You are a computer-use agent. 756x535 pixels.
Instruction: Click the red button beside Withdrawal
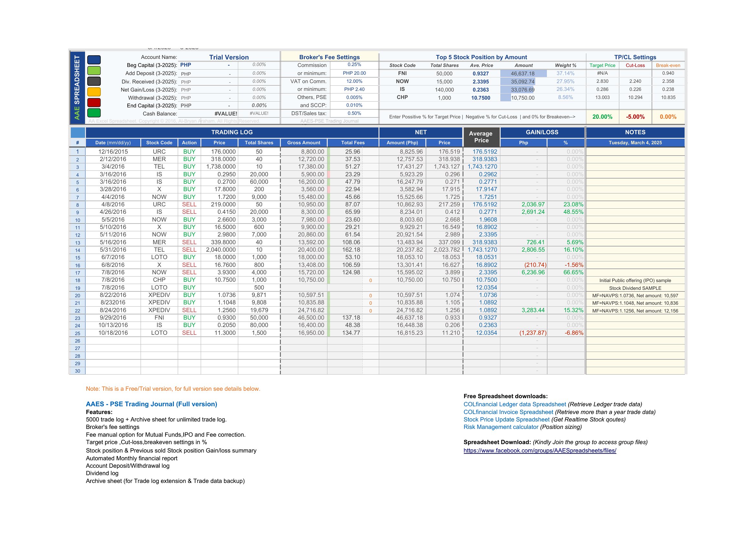point(94,103)
